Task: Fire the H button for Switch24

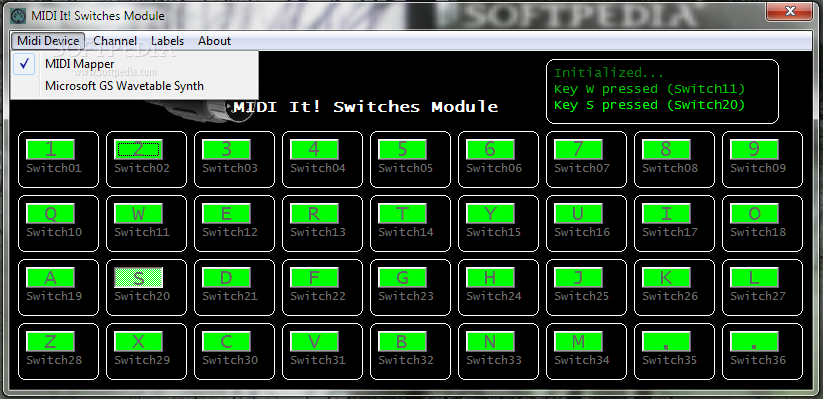Action: click(490, 278)
